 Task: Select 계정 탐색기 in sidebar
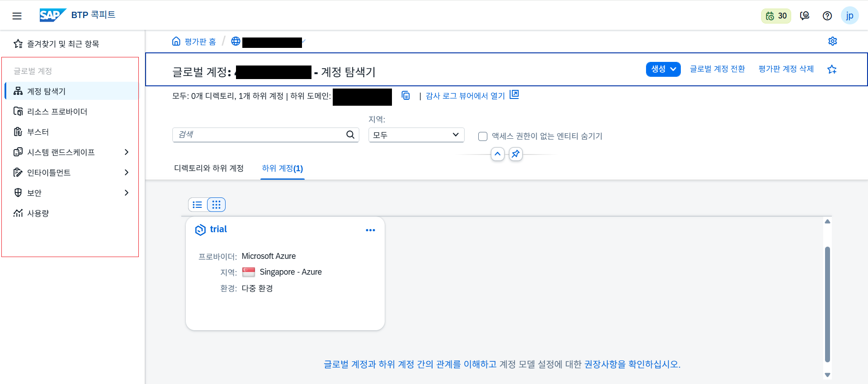point(71,91)
